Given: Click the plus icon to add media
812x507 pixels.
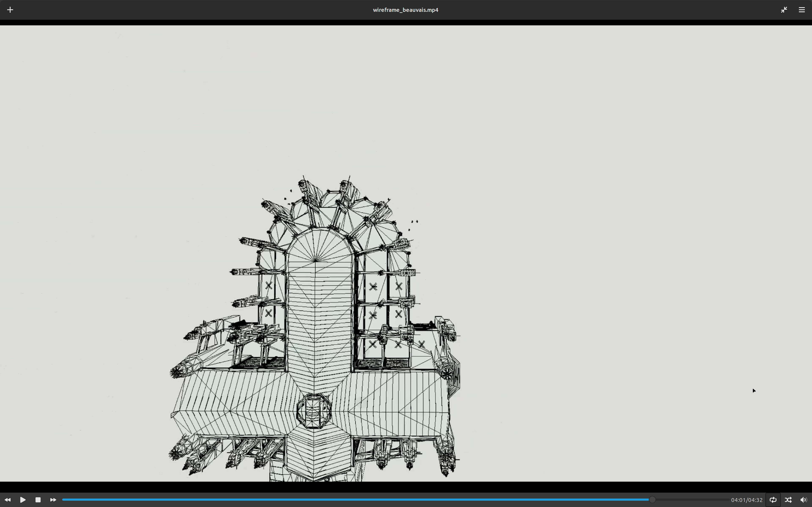Looking at the screenshot, I should 10,10.
